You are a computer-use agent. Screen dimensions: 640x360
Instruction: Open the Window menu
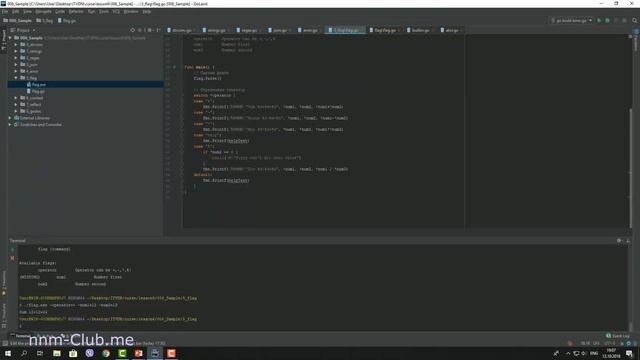click(131, 12)
